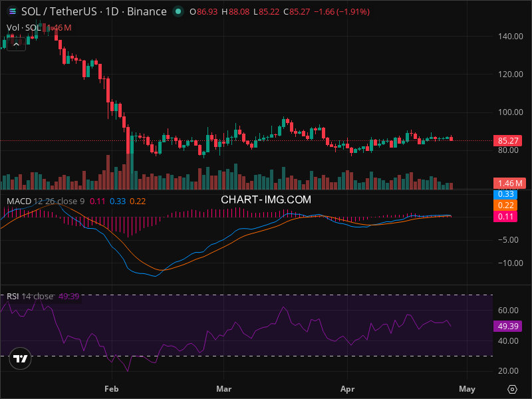Click the 140.00 price axis label
The width and height of the screenshot is (532, 399).
pos(510,37)
